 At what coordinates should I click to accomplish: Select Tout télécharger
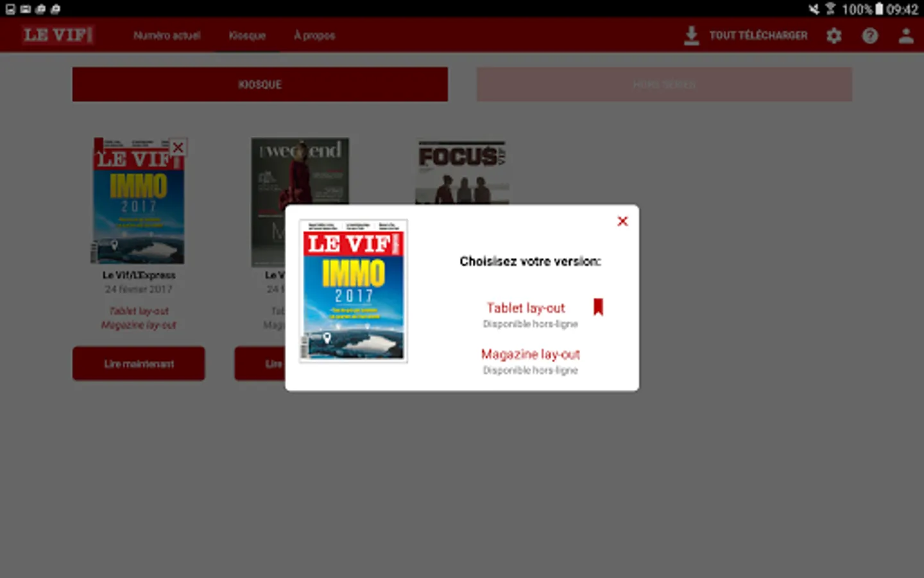(758, 35)
